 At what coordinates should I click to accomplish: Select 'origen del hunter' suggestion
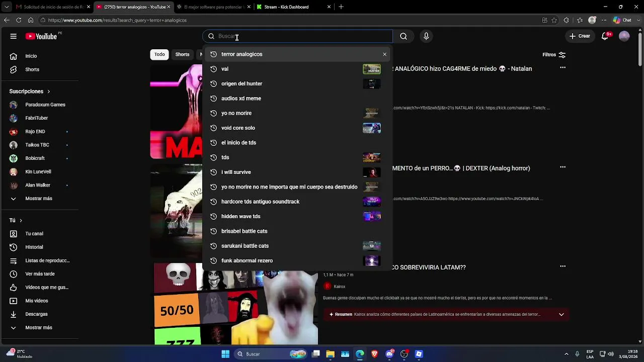297,83
